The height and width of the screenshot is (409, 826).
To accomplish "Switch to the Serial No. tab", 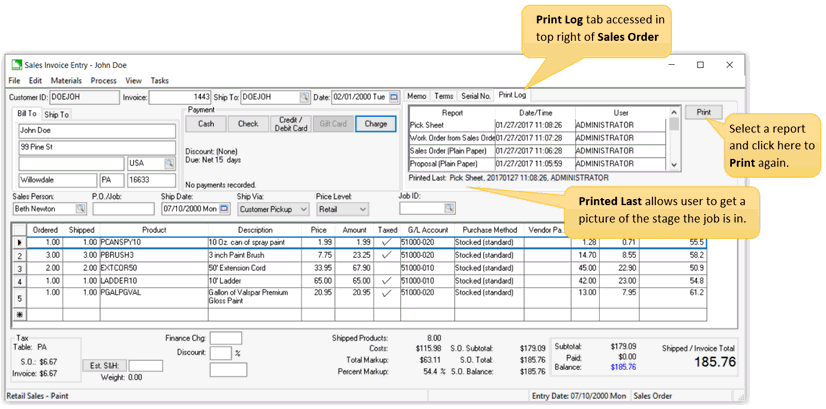I will point(475,96).
